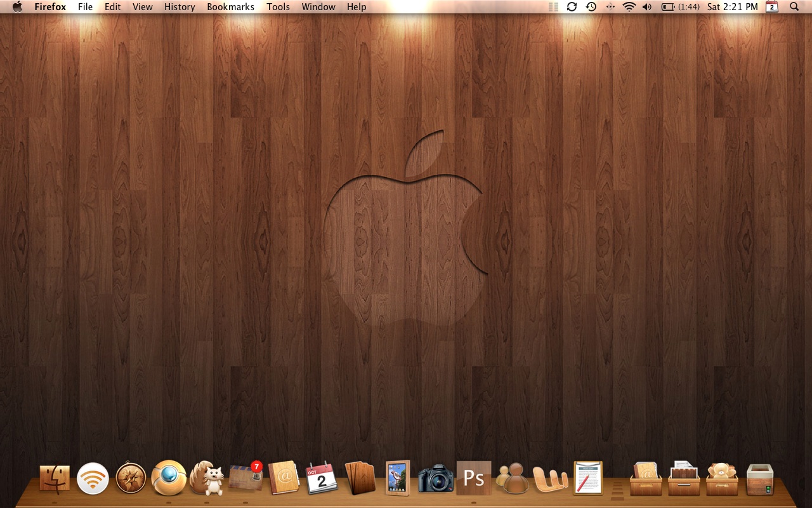The width and height of the screenshot is (812, 508).
Task: Launch the wooden Address Book in dock
Action: click(283, 478)
